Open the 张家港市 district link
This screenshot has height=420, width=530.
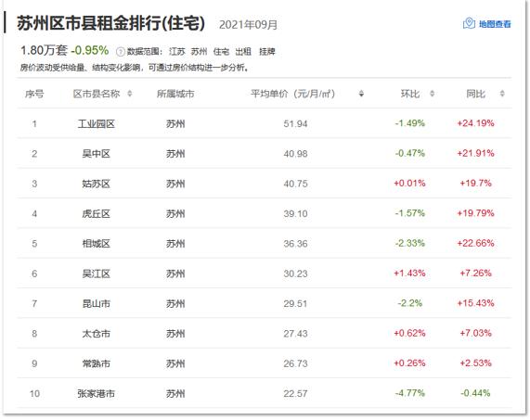click(x=97, y=394)
